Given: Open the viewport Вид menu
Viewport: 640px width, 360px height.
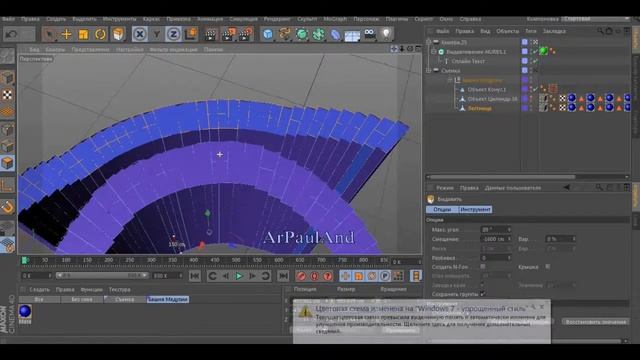Looking at the screenshot, I should coord(34,49).
